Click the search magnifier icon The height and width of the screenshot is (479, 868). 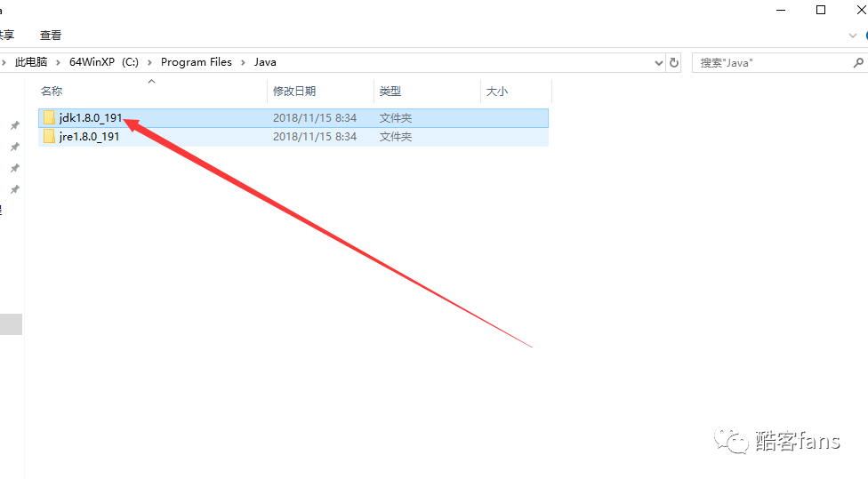tap(858, 62)
